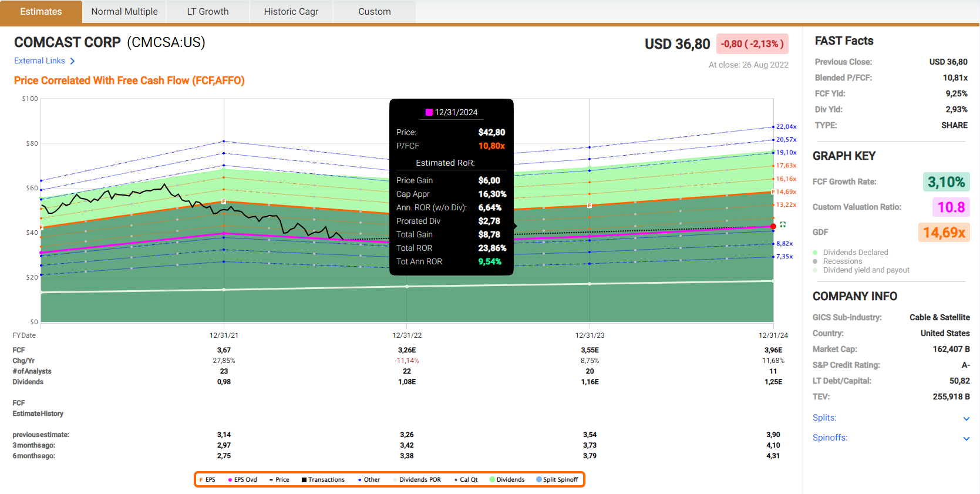Toggle the Split Spinoff legend item

pyautogui.click(x=557, y=480)
